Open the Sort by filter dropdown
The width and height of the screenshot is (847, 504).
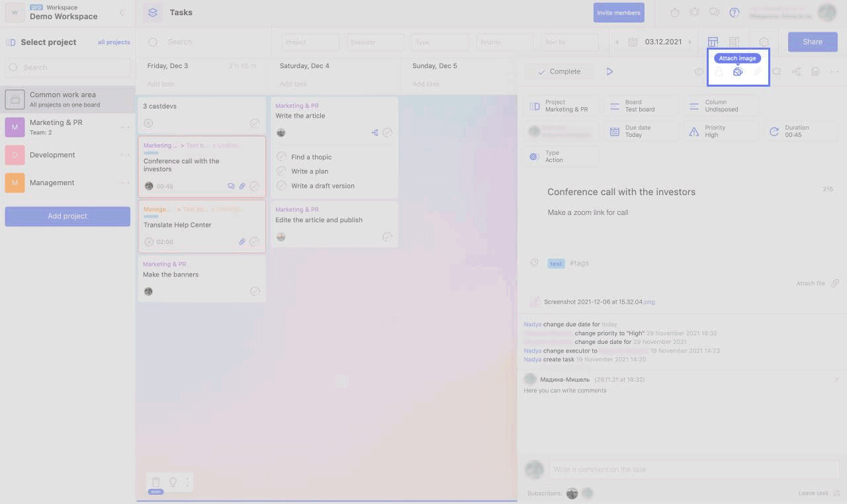[x=569, y=42]
